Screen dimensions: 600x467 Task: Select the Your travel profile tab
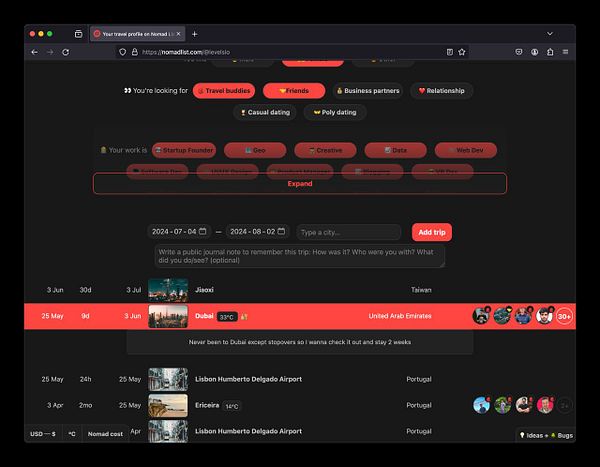[138, 34]
